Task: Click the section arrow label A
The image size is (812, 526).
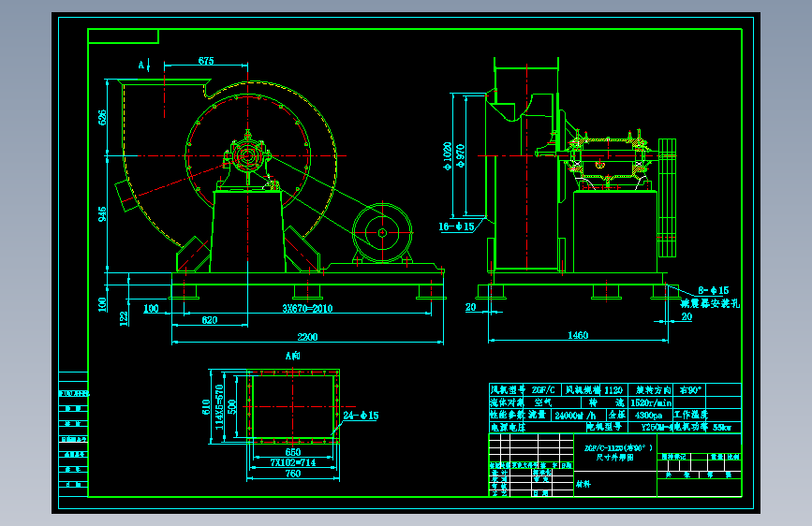Action: [x=140, y=65]
